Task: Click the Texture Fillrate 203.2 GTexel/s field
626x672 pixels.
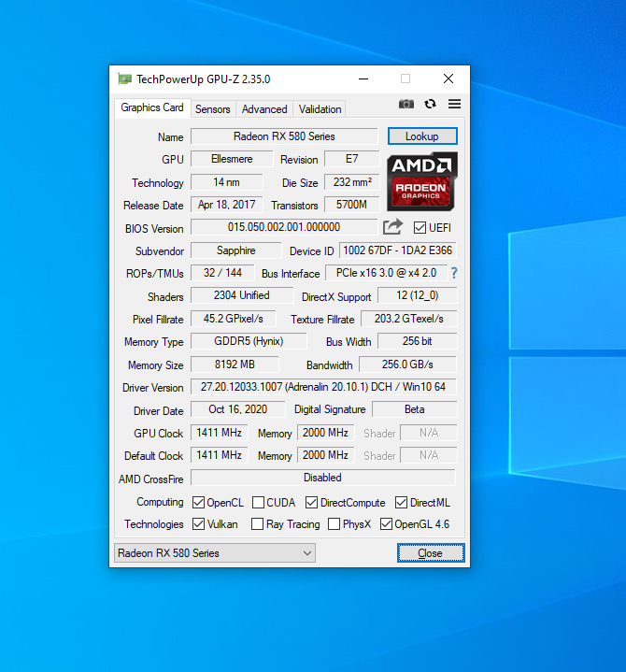Action: 408,319
